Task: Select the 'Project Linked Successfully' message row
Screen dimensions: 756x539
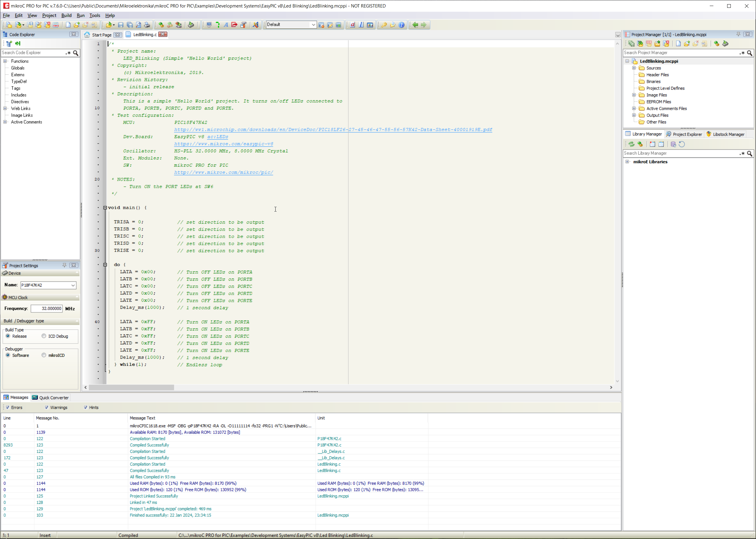Action: tap(311, 496)
